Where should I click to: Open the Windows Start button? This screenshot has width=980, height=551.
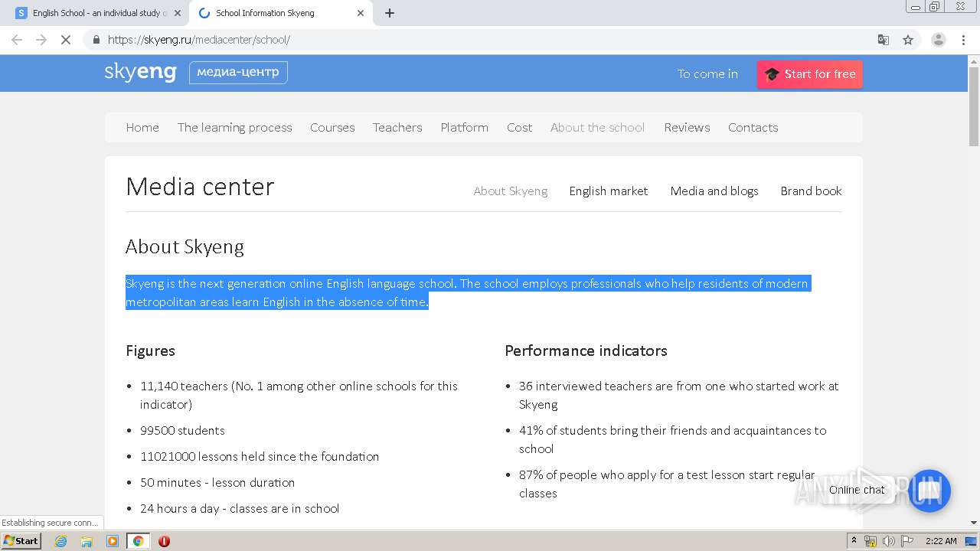[x=21, y=541]
